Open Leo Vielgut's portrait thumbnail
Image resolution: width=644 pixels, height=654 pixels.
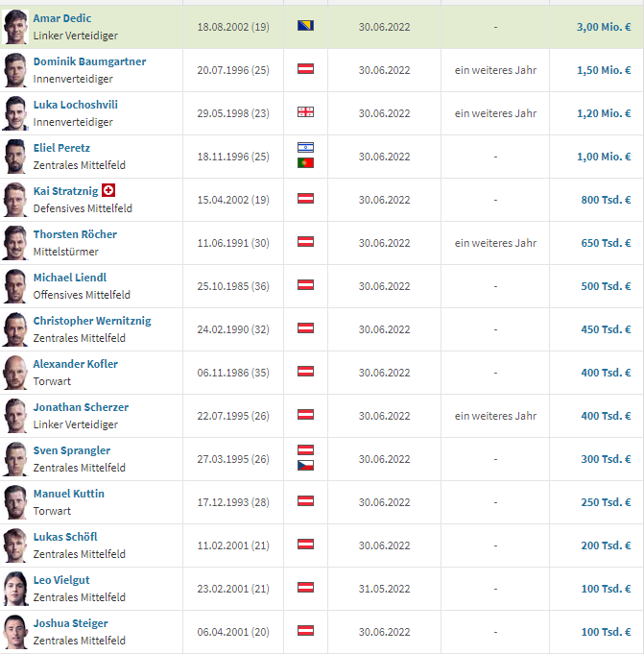(15, 589)
